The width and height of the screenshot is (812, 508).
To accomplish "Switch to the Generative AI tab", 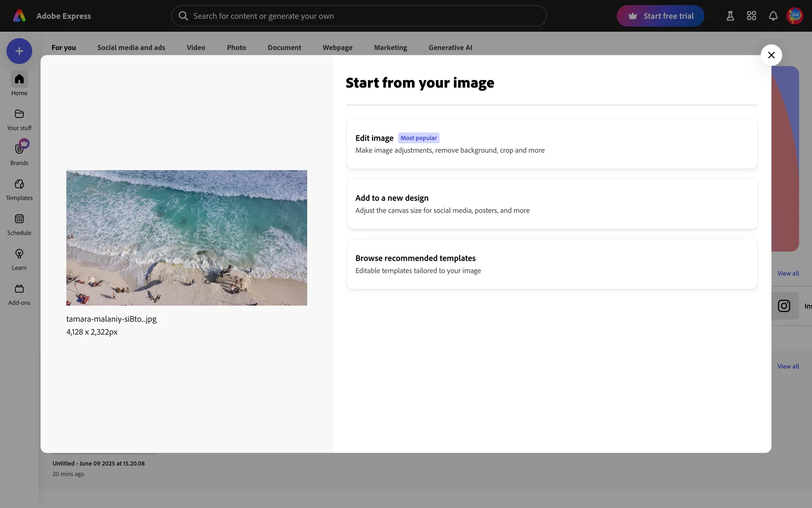I will click(450, 47).
